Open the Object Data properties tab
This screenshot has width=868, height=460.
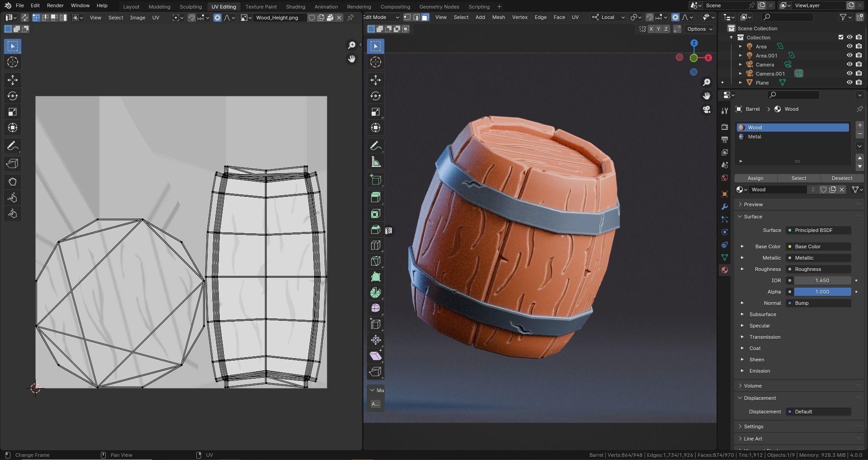coord(725,257)
